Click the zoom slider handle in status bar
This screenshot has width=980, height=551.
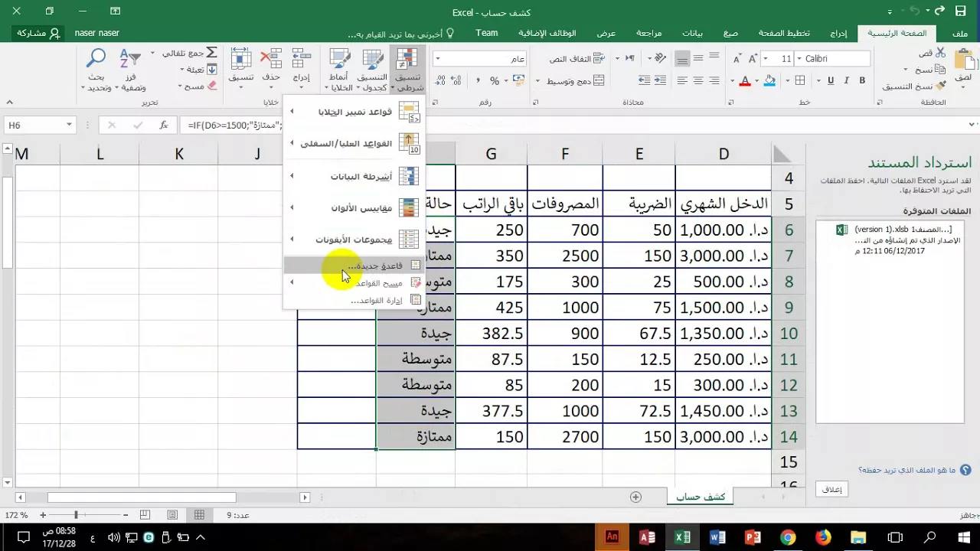click(76, 515)
